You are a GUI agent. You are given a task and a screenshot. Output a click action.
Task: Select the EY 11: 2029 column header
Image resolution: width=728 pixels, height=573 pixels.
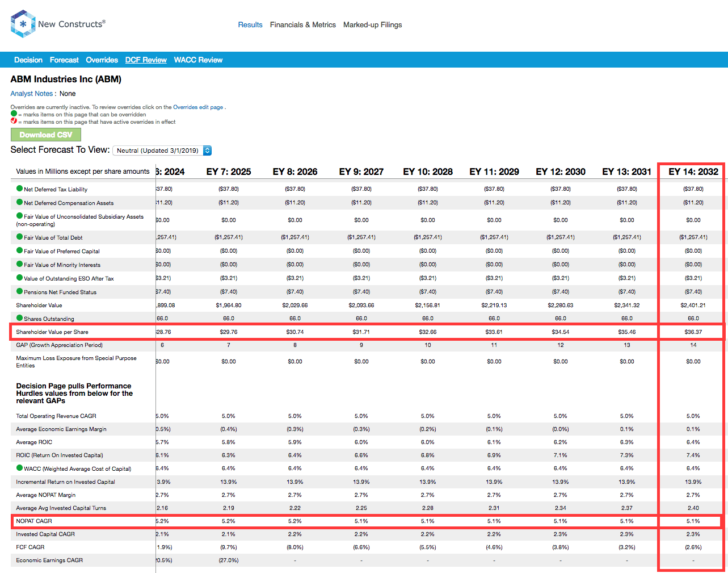coord(494,172)
